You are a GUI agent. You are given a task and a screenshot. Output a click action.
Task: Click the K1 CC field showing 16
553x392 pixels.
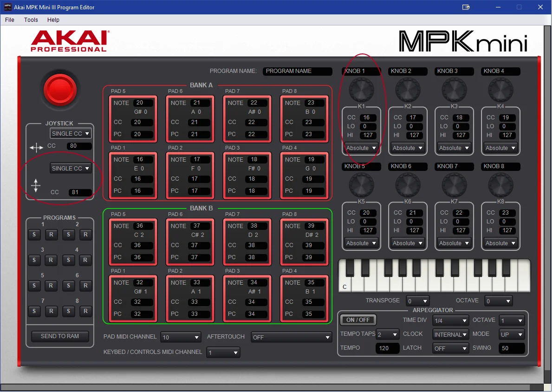click(x=369, y=118)
